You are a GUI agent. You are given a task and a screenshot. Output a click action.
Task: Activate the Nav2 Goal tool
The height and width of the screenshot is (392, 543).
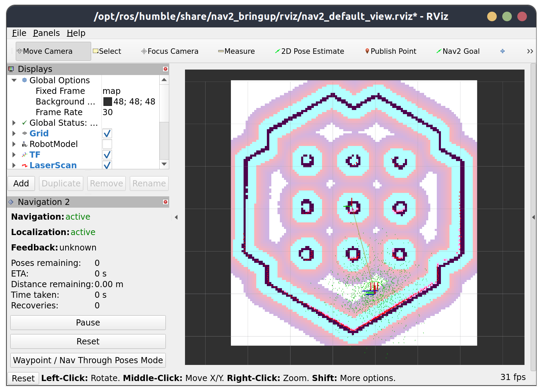[458, 51]
